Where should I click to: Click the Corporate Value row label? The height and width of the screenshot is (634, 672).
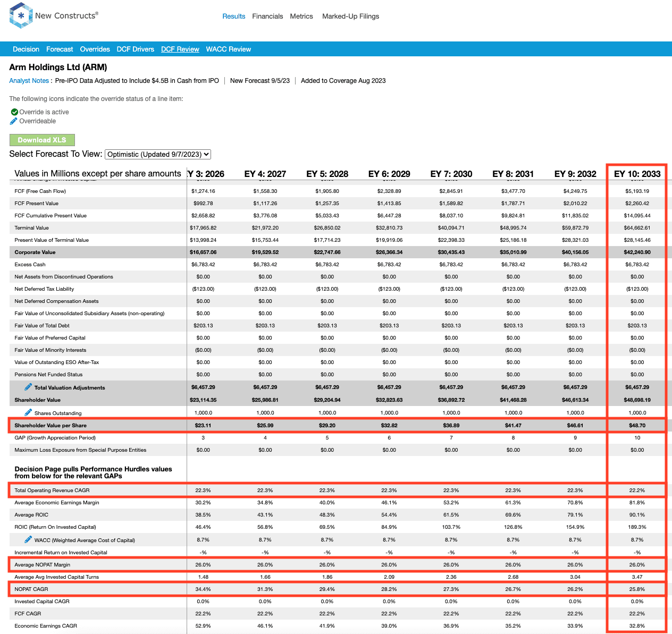[x=35, y=252]
